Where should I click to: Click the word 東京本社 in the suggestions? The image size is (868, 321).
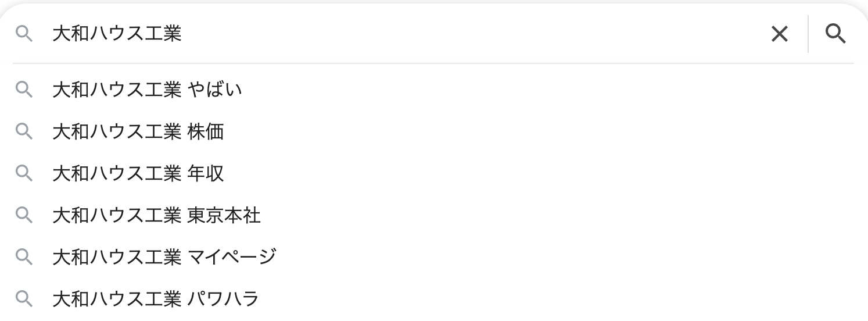pos(224,215)
